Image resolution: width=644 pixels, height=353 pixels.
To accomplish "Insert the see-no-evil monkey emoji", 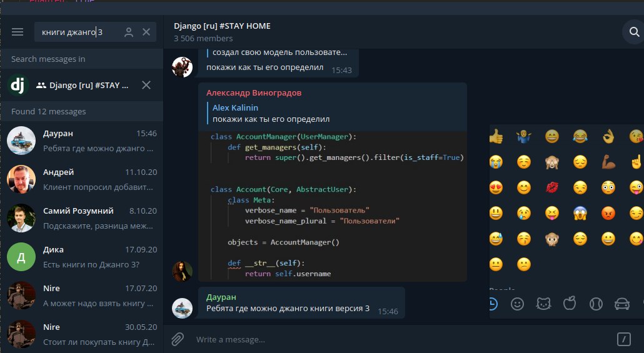I will pos(552,162).
